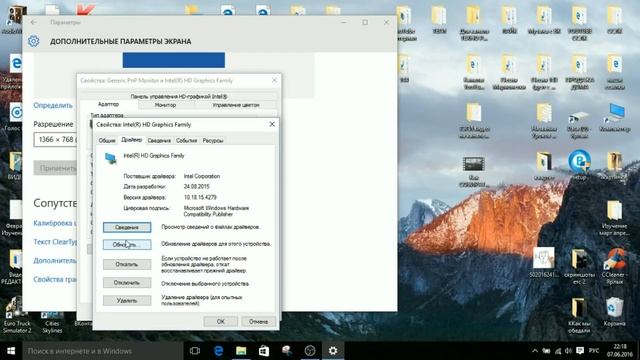This screenshot has height=360, width=640.
Task: Open the volume control in the system tray
Action: tap(569, 351)
